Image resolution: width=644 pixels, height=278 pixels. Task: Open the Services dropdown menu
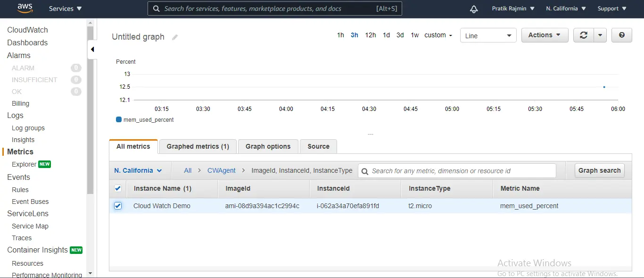pyautogui.click(x=65, y=8)
